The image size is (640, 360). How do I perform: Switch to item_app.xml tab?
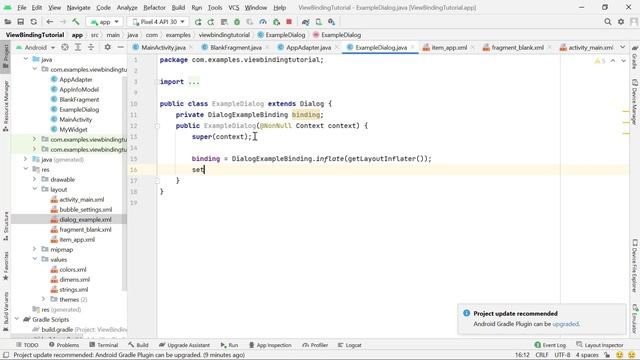pos(449,48)
